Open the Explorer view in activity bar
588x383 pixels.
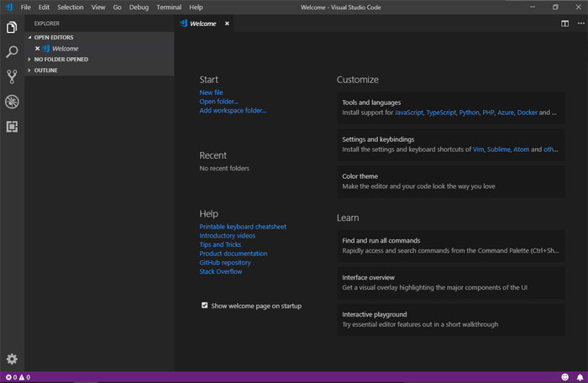click(12, 28)
